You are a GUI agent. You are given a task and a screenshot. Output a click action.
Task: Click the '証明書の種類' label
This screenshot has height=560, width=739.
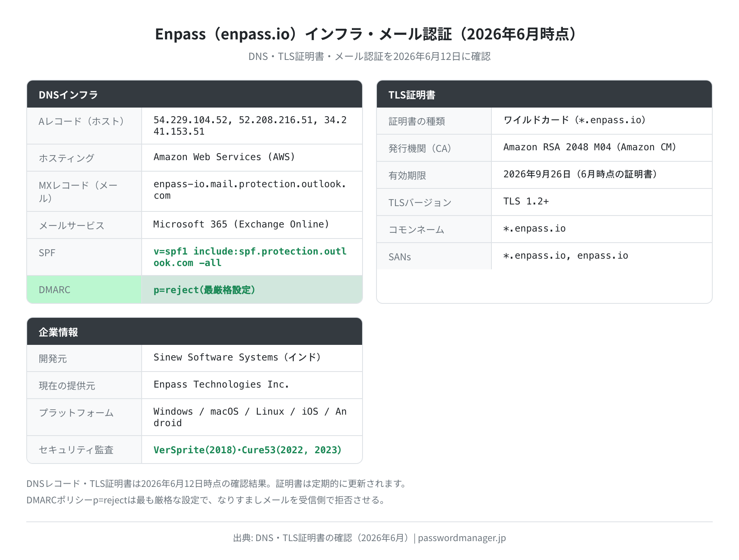417,121
